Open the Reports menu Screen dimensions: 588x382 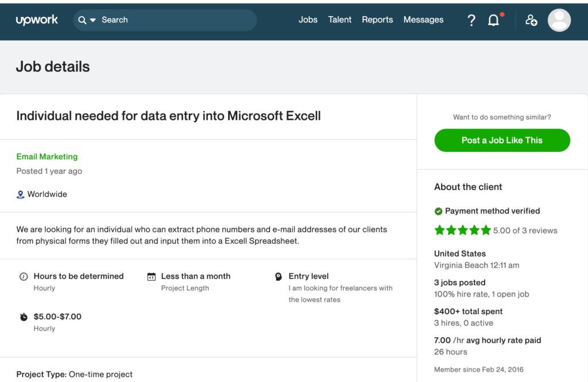tap(377, 20)
